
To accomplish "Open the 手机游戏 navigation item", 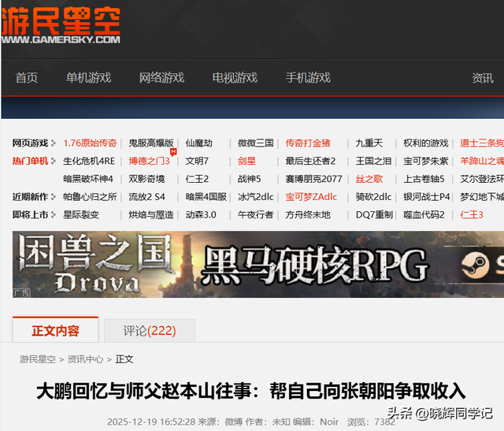I will (x=308, y=77).
